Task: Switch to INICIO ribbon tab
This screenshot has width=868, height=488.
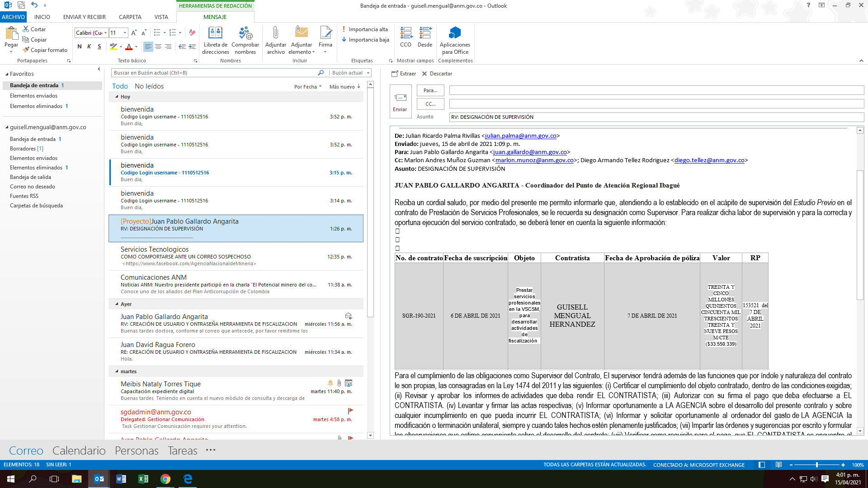Action: coord(42,17)
